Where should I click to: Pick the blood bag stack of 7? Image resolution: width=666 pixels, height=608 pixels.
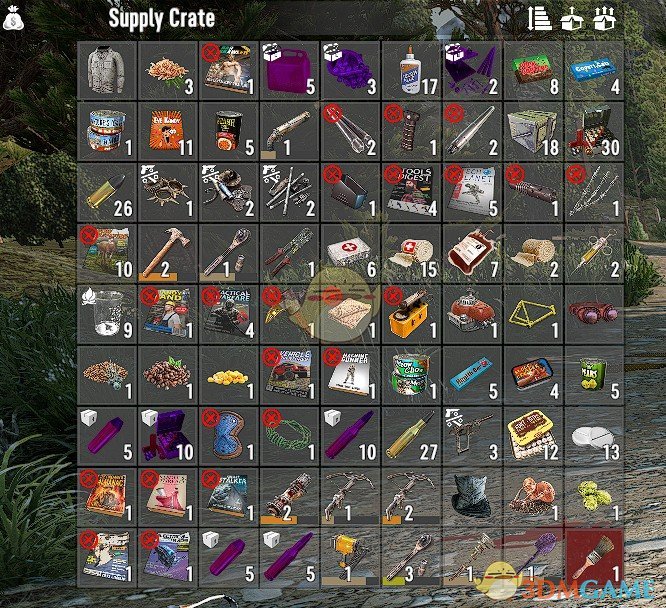(472, 254)
